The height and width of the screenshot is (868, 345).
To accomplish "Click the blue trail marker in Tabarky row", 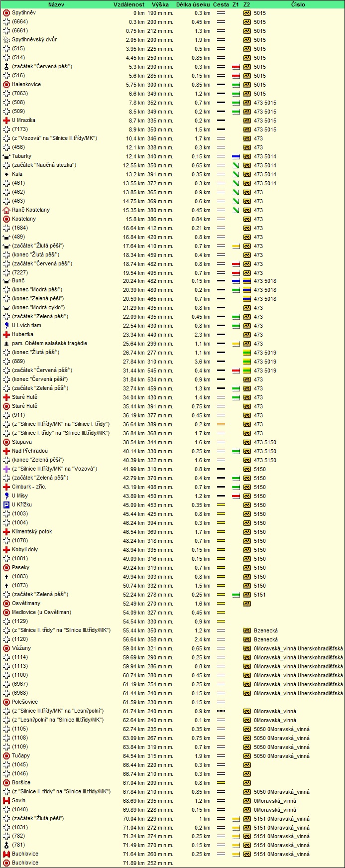I will point(236,156).
